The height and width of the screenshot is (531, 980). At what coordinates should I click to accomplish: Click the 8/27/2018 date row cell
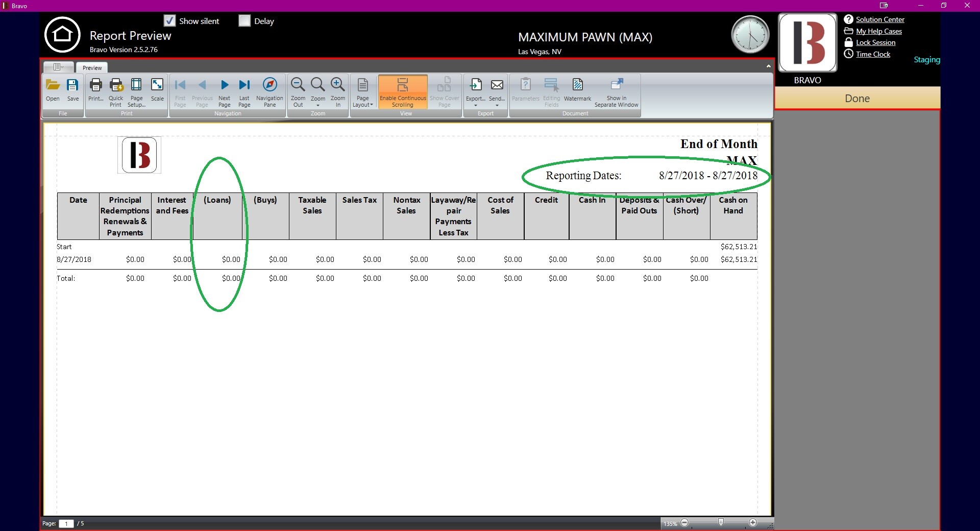[74, 259]
